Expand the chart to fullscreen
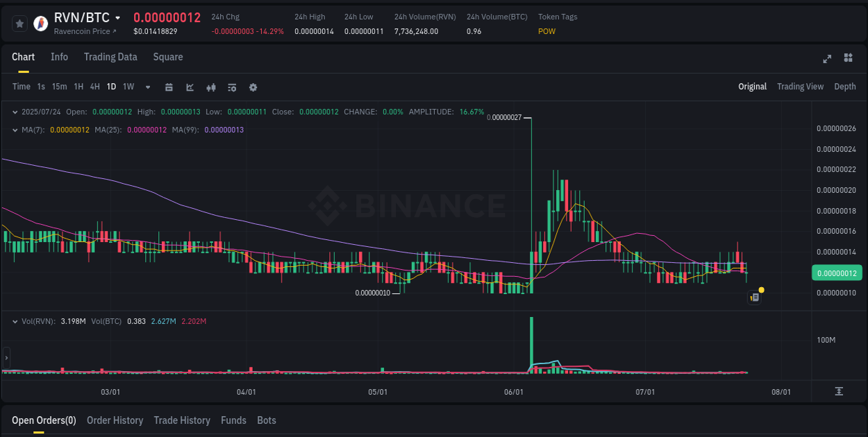 (826, 59)
